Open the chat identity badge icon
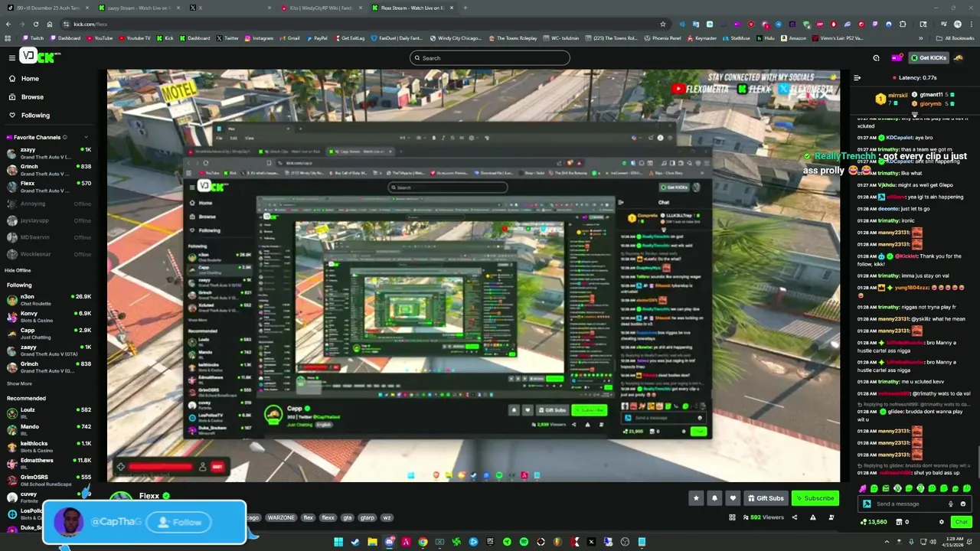This screenshot has width=980, height=551. [867, 504]
